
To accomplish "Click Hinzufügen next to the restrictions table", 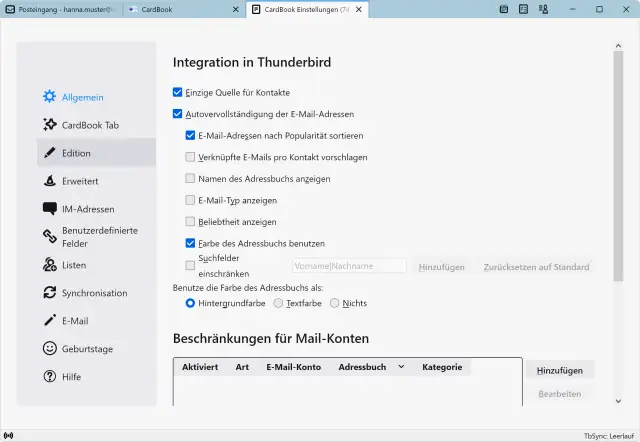I will (x=560, y=370).
